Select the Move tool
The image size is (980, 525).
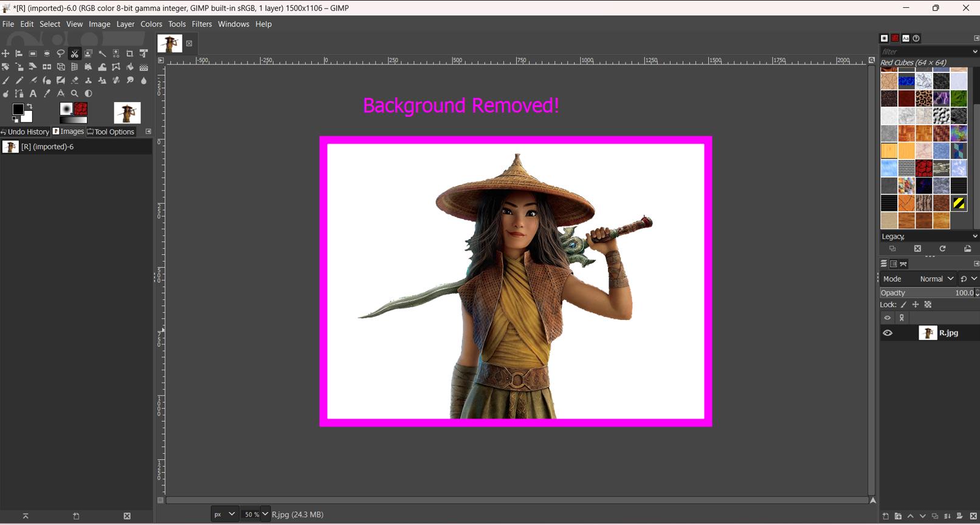(x=5, y=54)
